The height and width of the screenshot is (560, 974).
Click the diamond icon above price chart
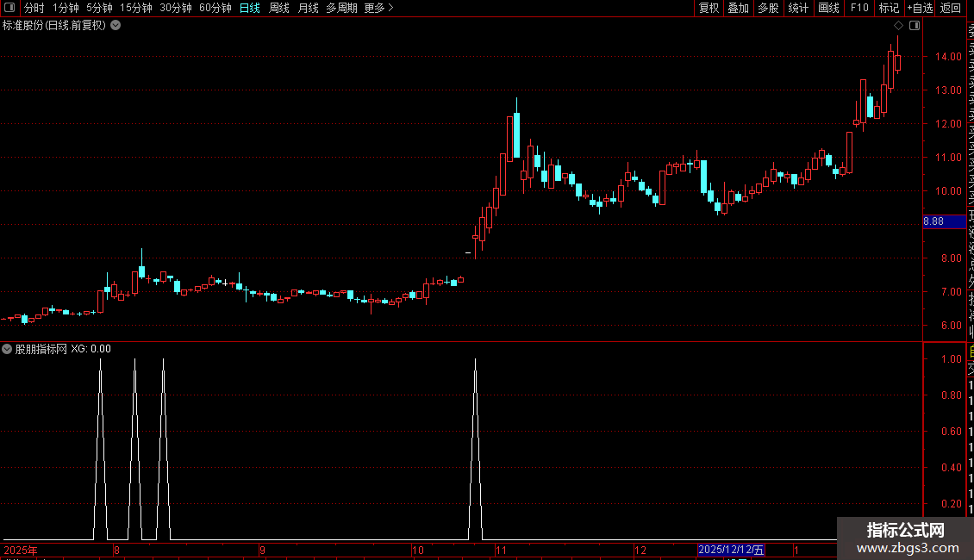[x=898, y=26]
